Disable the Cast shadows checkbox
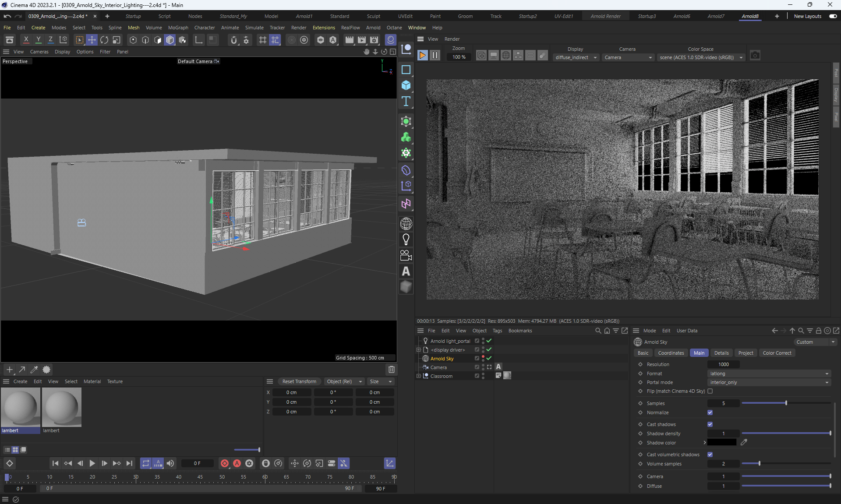 [x=710, y=424]
